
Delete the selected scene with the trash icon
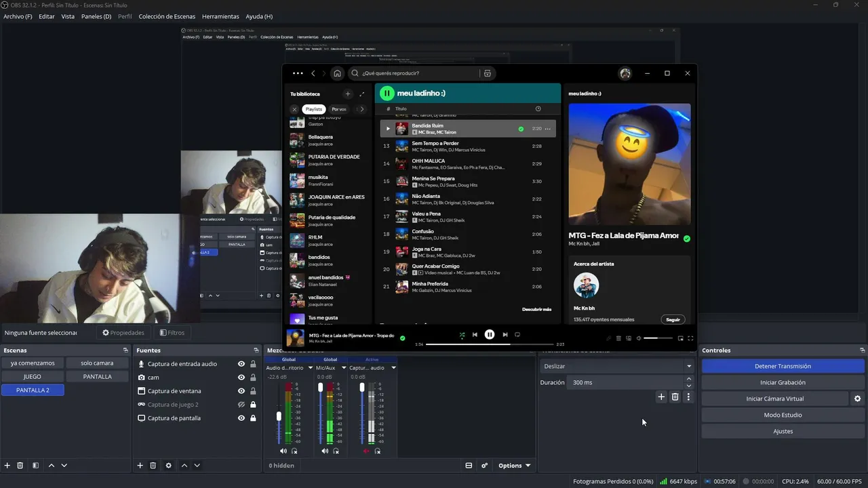20,466
